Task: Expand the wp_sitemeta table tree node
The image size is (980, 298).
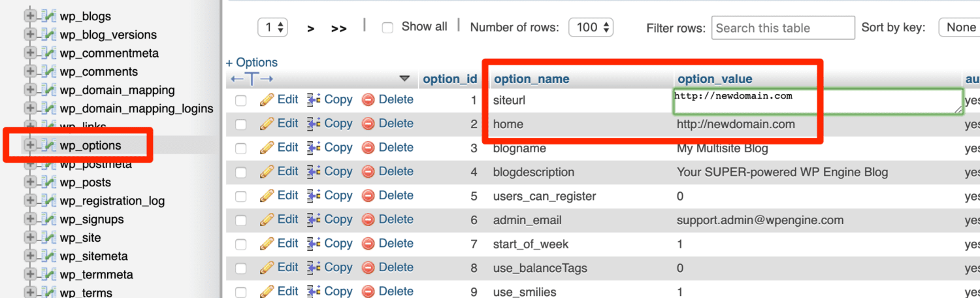Action: tap(29, 256)
